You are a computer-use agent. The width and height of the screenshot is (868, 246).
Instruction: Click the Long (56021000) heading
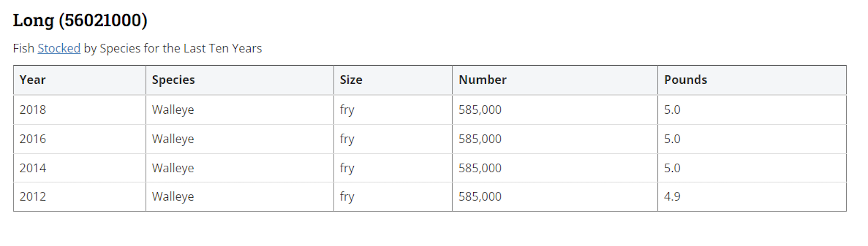tap(80, 20)
